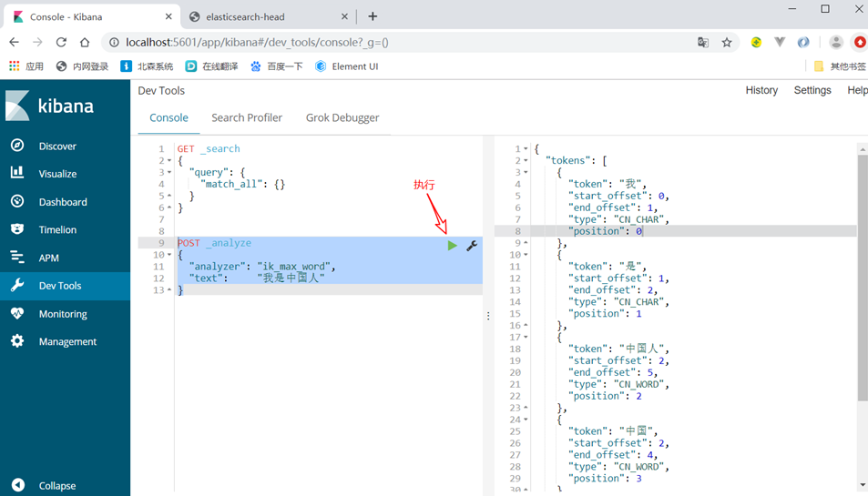Click the Collapse sidebar arrow icon
This screenshot has height=496, width=868.
pos(17,485)
